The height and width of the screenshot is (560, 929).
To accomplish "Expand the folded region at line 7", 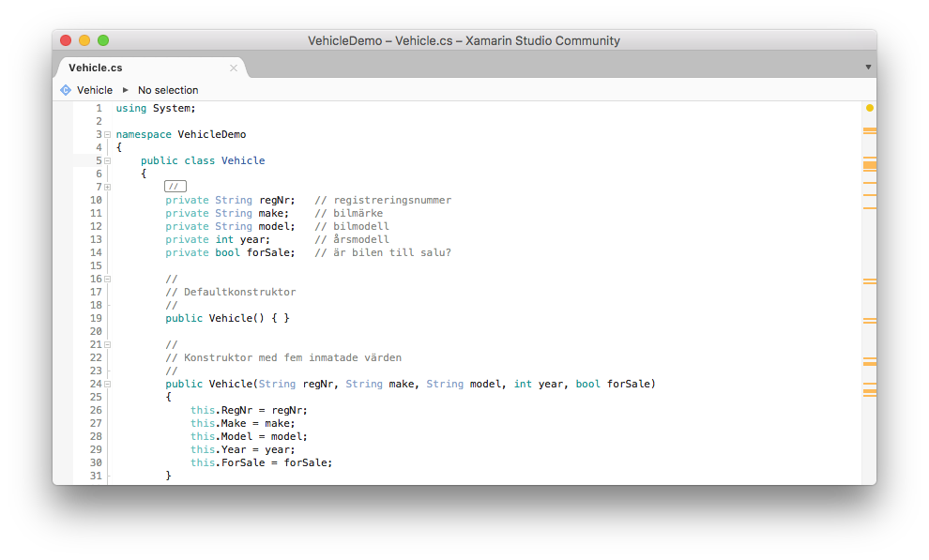I will point(107,187).
